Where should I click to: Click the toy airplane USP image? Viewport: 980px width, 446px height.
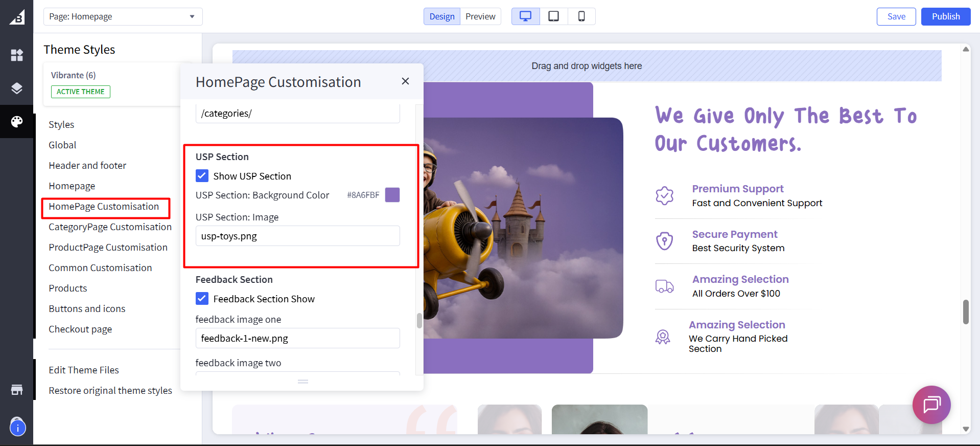523,228
